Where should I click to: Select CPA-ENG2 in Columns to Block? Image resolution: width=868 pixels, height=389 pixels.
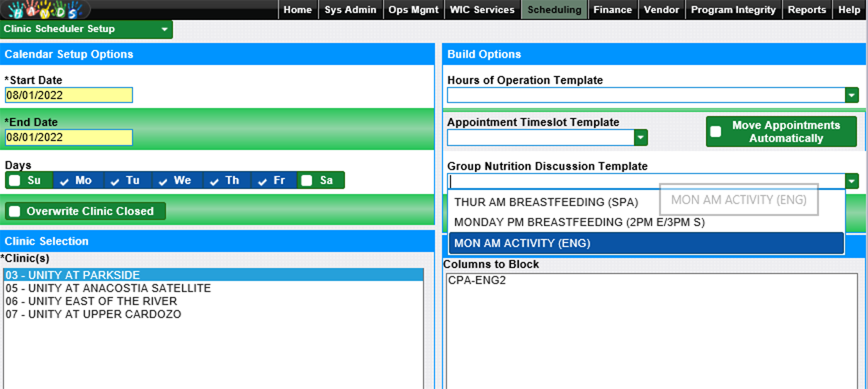click(477, 281)
